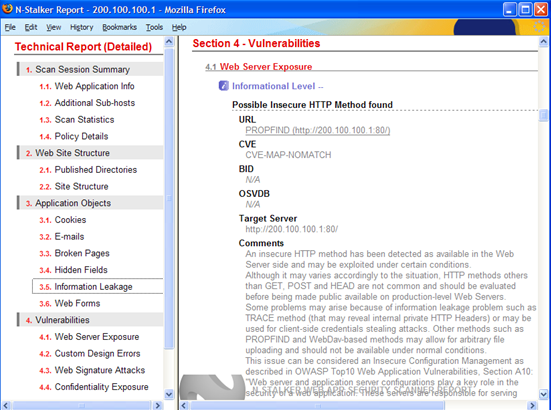Follow the PROPFIND URL link
This screenshot has width=551, height=410.
(318, 130)
